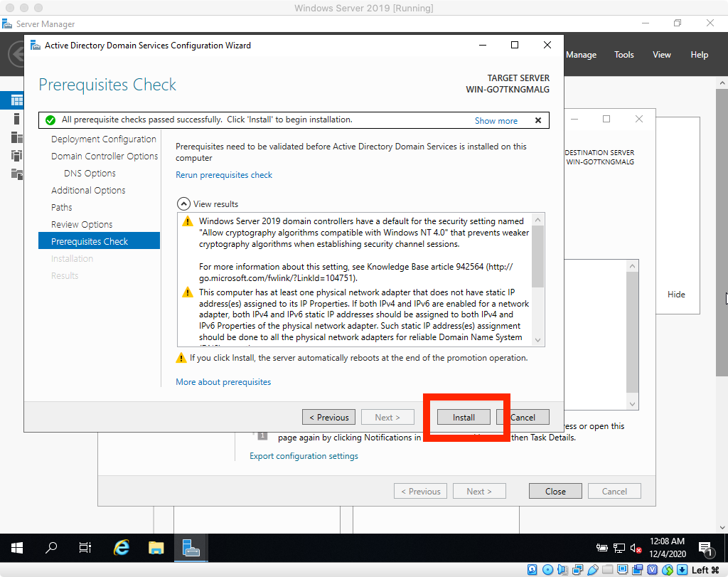Viewport: 728px width, 577px height.
Task: Click VirtualBox CPU virtualization icon
Action: pos(653,570)
